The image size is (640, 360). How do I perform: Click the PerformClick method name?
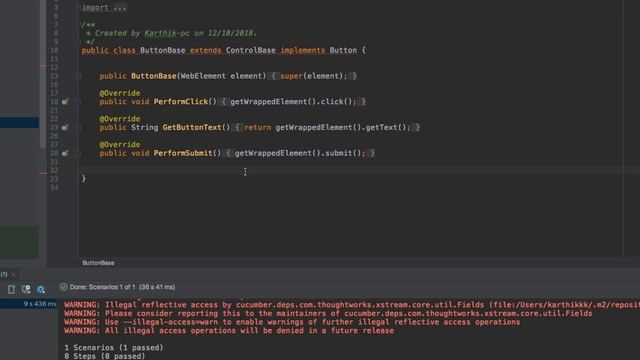(x=181, y=102)
